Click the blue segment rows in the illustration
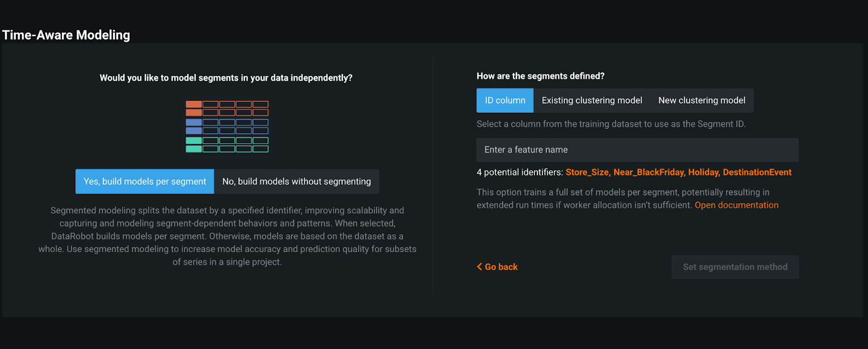The width and height of the screenshot is (868, 349). click(x=227, y=126)
